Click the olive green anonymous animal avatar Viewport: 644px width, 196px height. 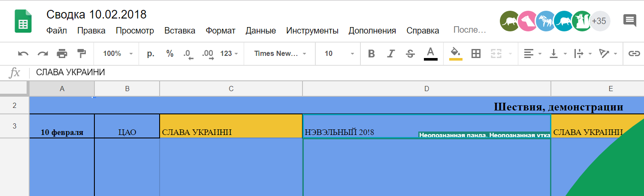(510, 21)
